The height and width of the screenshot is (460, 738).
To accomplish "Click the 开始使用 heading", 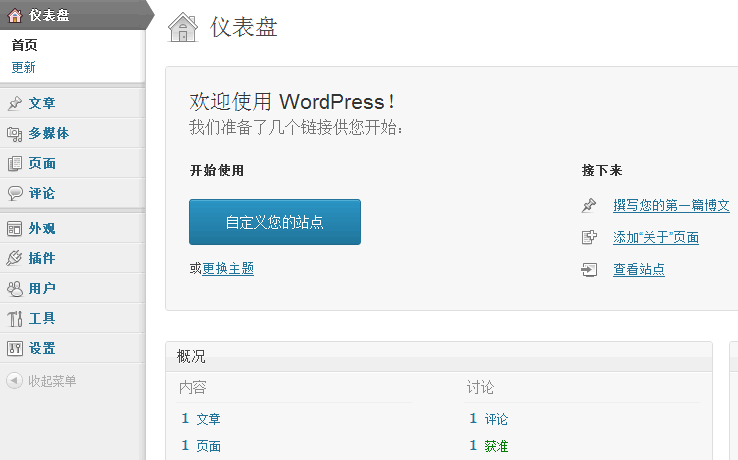I will click(217, 170).
